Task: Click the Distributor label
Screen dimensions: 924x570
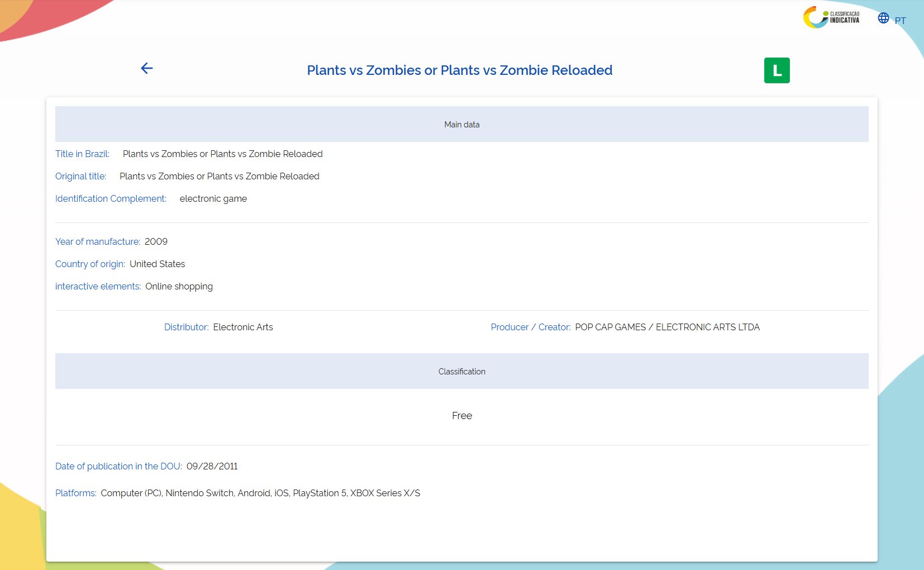Action: [186, 327]
